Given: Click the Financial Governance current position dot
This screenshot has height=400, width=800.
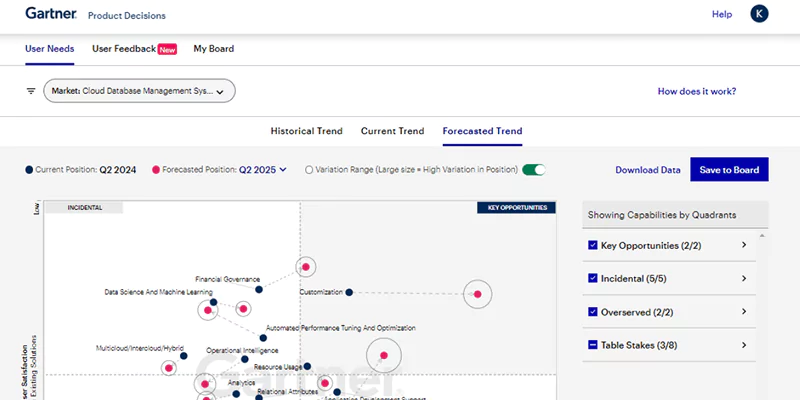Looking at the screenshot, I should pos(259,289).
